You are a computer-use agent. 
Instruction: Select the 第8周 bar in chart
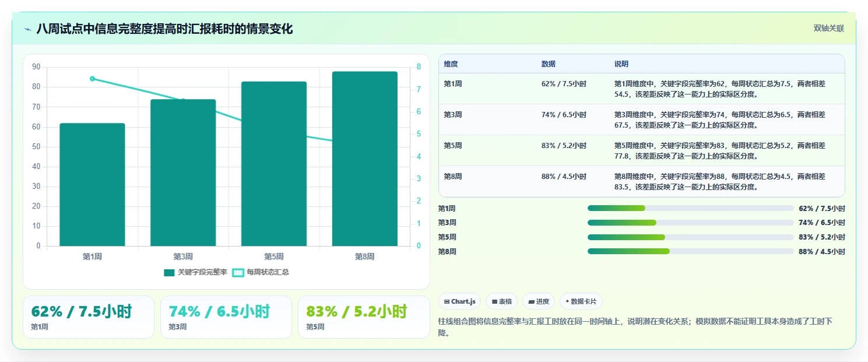[x=365, y=159]
